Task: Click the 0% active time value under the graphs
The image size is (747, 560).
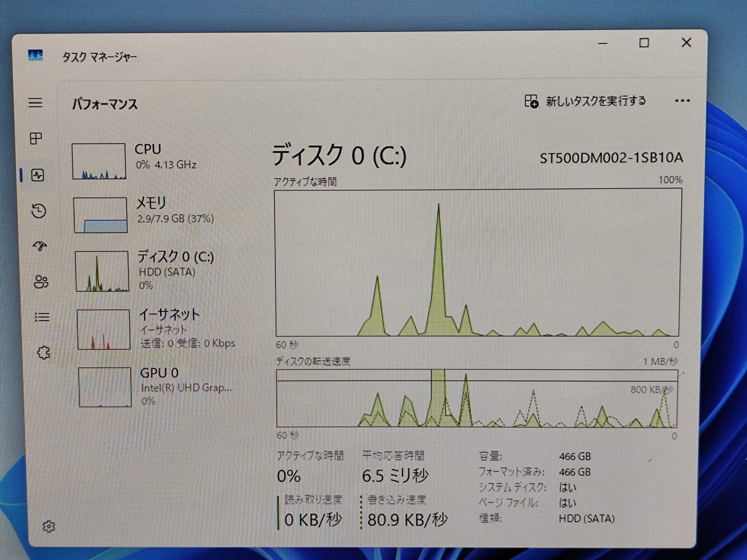Action: coord(289,476)
